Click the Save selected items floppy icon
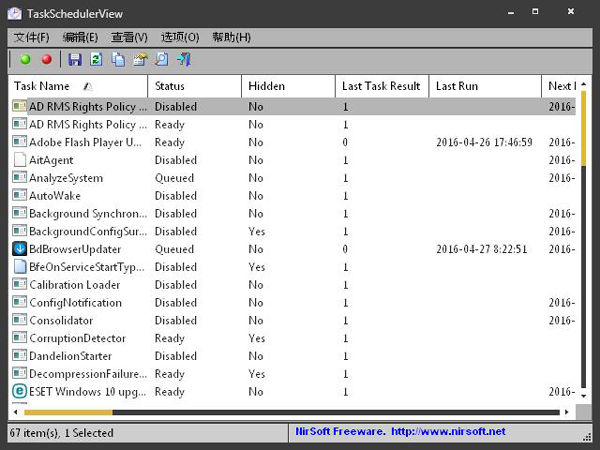The height and width of the screenshot is (450, 600). [75, 59]
